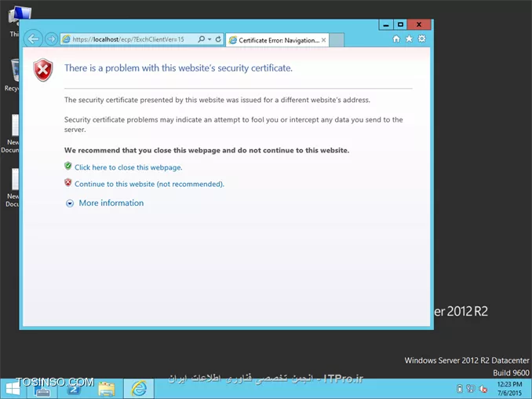Launch PowerShell from the taskbar
This screenshot has height=399, width=532.
tap(74, 389)
